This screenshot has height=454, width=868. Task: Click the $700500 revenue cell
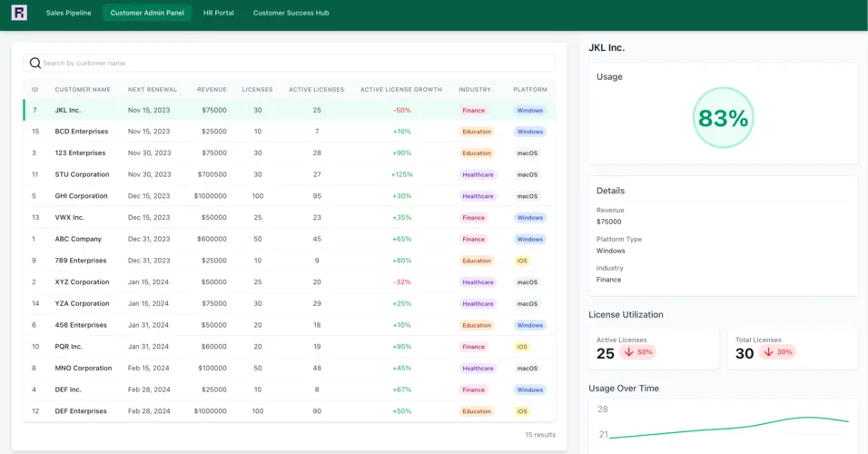pos(212,174)
